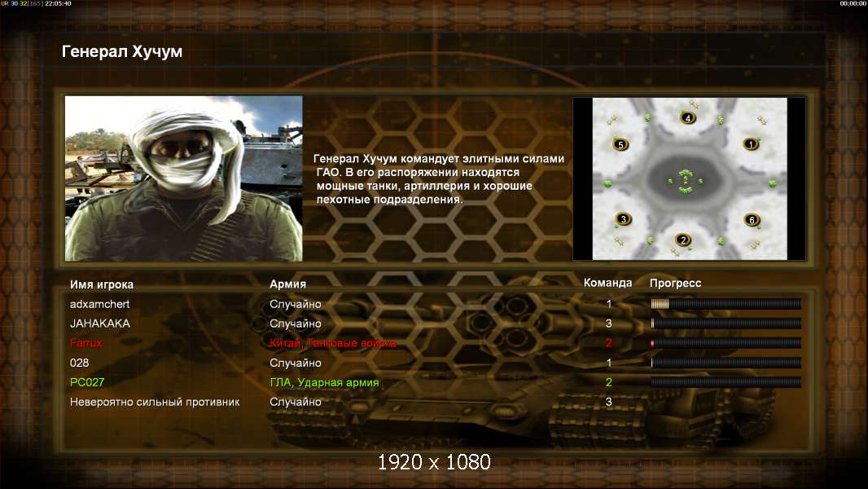Click the timer 00:00:00 in top-right corner
The image size is (868, 489).
[x=853, y=3]
